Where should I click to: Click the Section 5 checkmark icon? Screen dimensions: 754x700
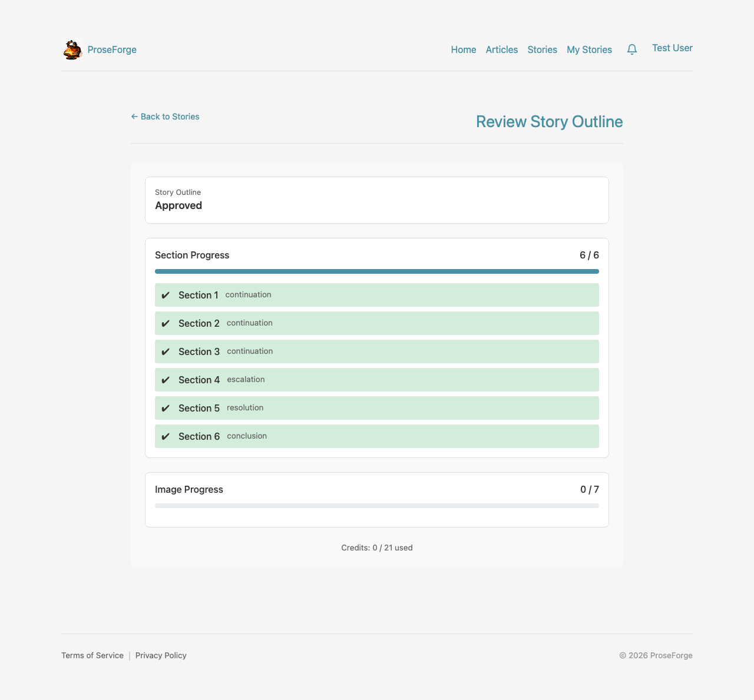(166, 408)
